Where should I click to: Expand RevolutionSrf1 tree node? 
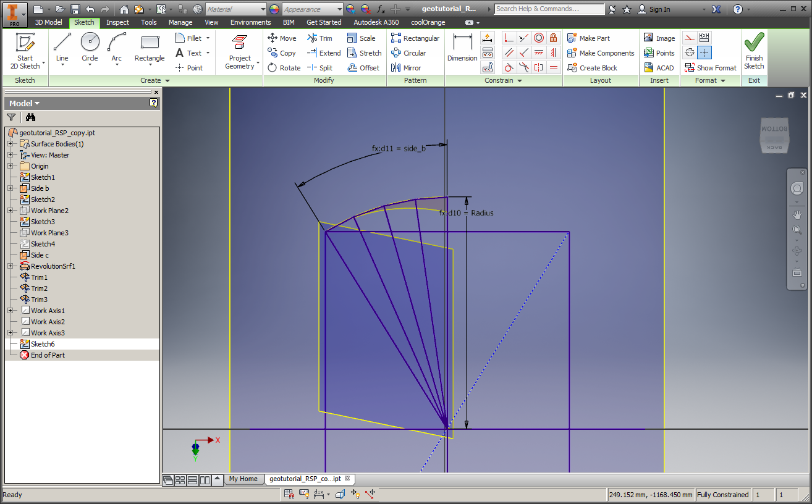(x=11, y=266)
